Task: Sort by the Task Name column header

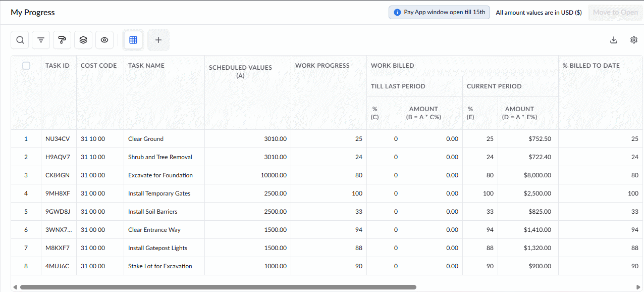Action: pyautogui.click(x=146, y=66)
